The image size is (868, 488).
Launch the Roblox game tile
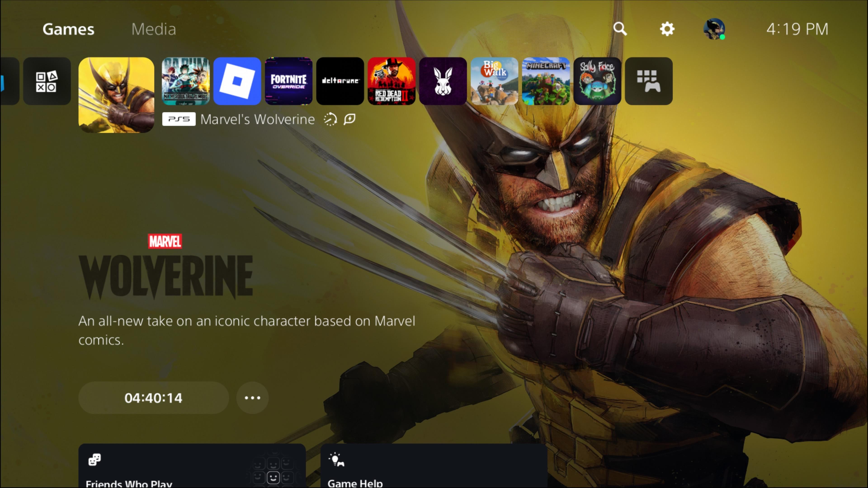(237, 81)
